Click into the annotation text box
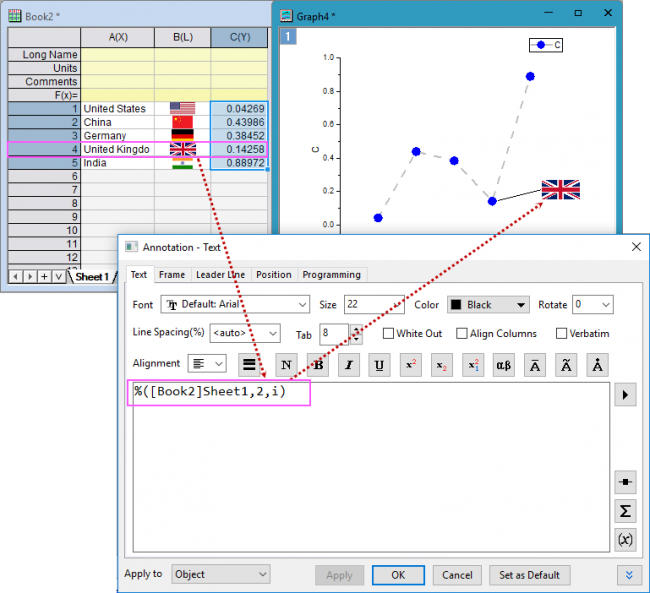This screenshot has height=593, width=650. pyautogui.click(x=371, y=467)
